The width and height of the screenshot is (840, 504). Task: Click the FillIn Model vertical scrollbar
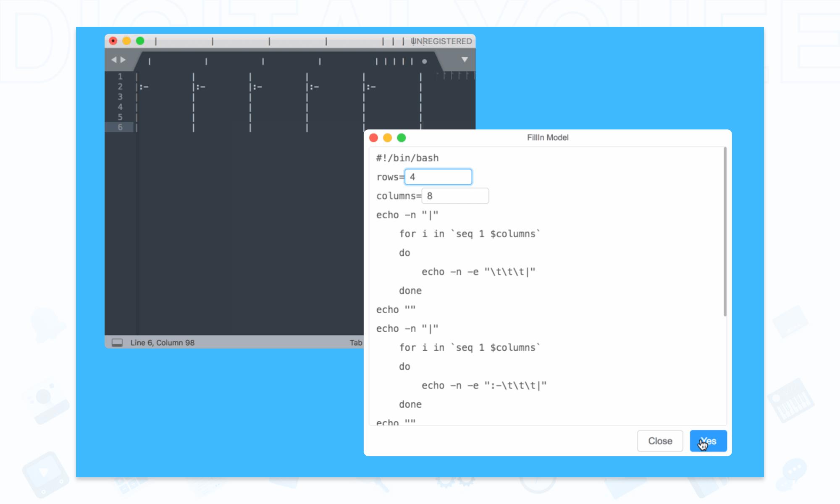[x=725, y=232]
